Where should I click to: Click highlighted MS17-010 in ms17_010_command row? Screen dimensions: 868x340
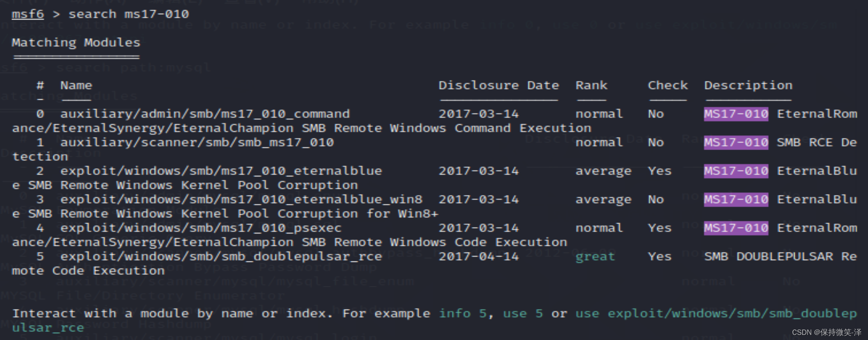(x=736, y=114)
